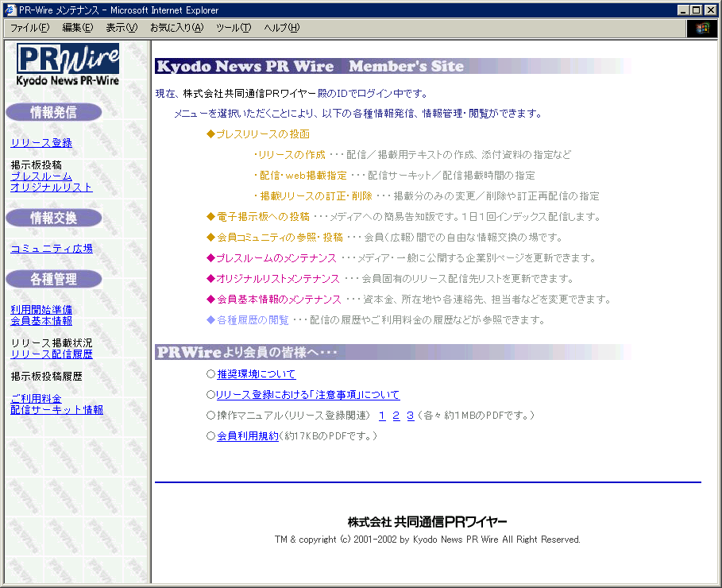Open the 配信サーキット情報 link
Viewport: 722px width, 588px height.
pyautogui.click(x=56, y=410)
